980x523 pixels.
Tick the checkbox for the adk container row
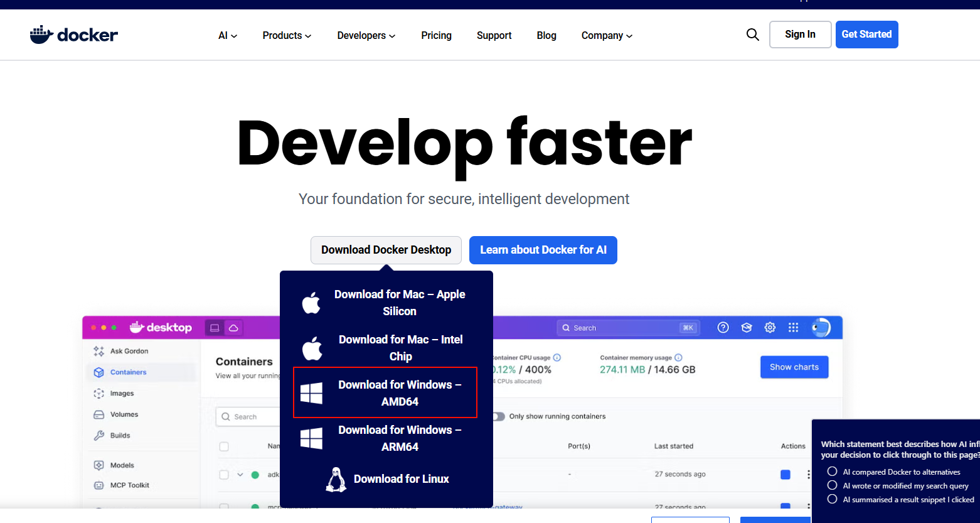[224, 475]
